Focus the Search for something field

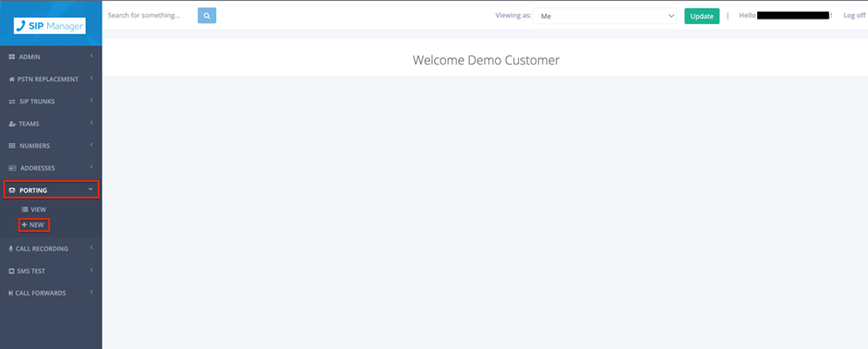pos(151,16)
